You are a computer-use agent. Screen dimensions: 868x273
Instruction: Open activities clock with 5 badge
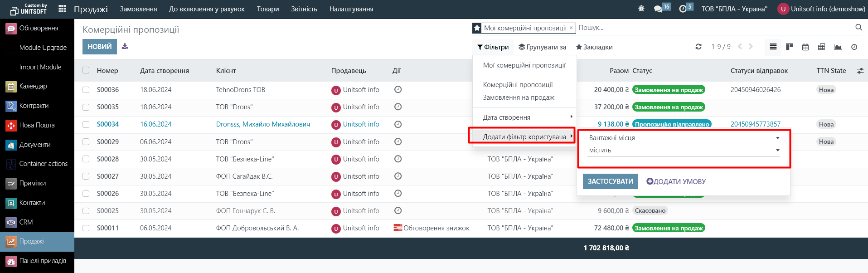pos(686,8)
